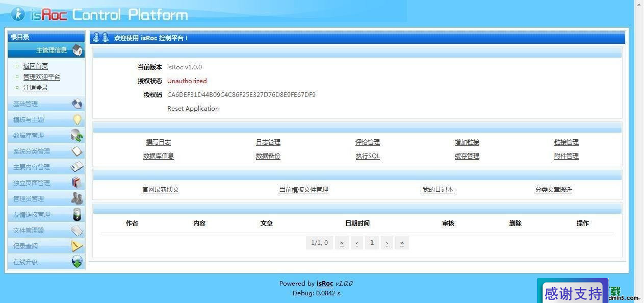Click the ruler icon beside 记录查询
This screenshot has height=303, width=644.
[x=77, y=246]
